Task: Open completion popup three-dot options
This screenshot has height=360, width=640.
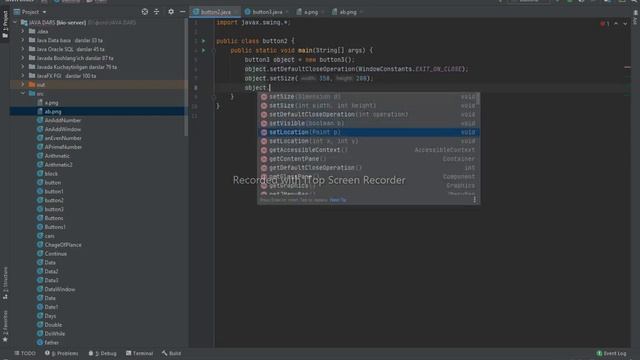Action: pos(474,200)
